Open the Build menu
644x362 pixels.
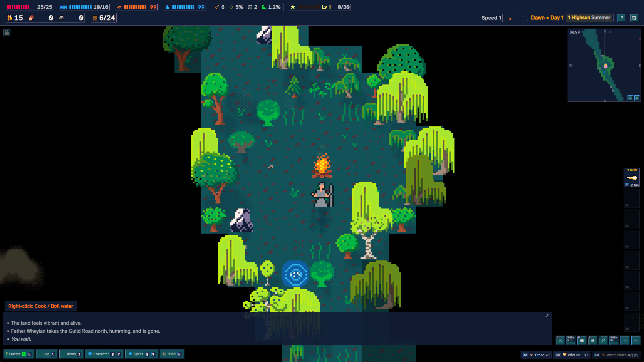pos(172,354)
